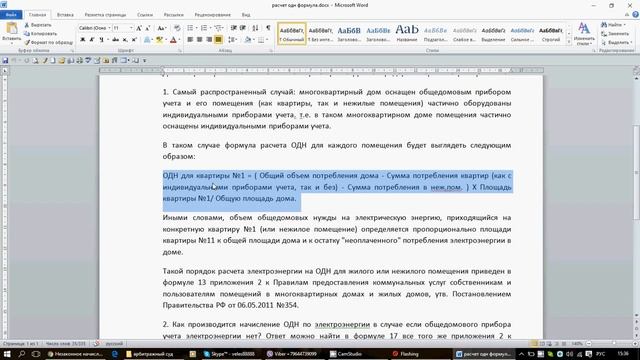The image size is (640, 360).
Task: Open the Aa change case dropdown
Action: tap(162, 28)
